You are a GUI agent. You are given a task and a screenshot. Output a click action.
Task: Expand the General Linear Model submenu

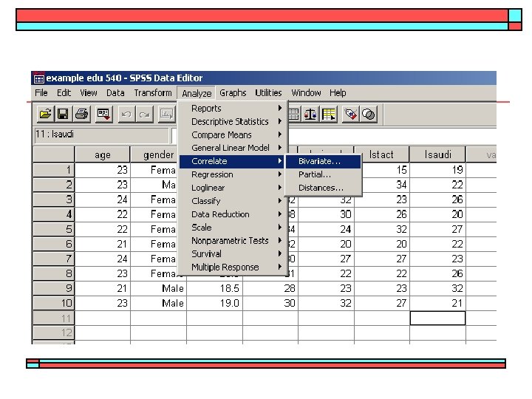tap(233, 148)
